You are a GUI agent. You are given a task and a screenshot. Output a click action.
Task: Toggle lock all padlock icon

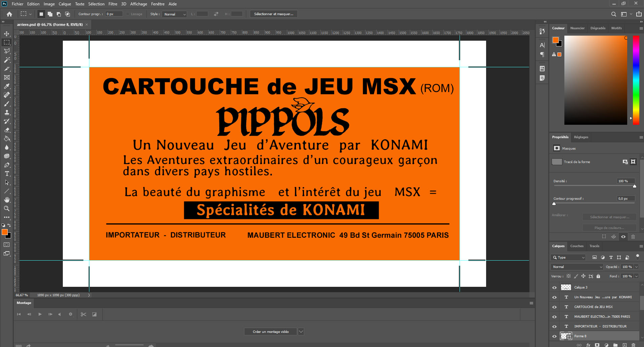tap(598, 276)
